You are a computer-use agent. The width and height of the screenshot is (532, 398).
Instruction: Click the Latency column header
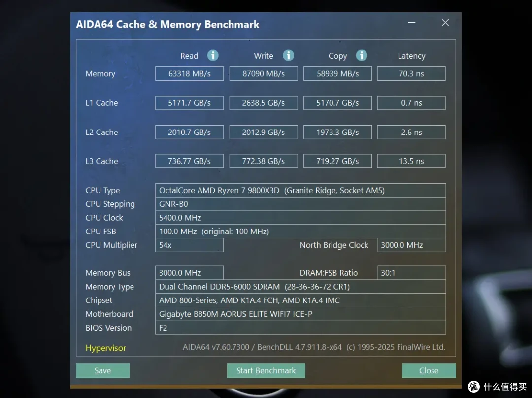point(411,56)
